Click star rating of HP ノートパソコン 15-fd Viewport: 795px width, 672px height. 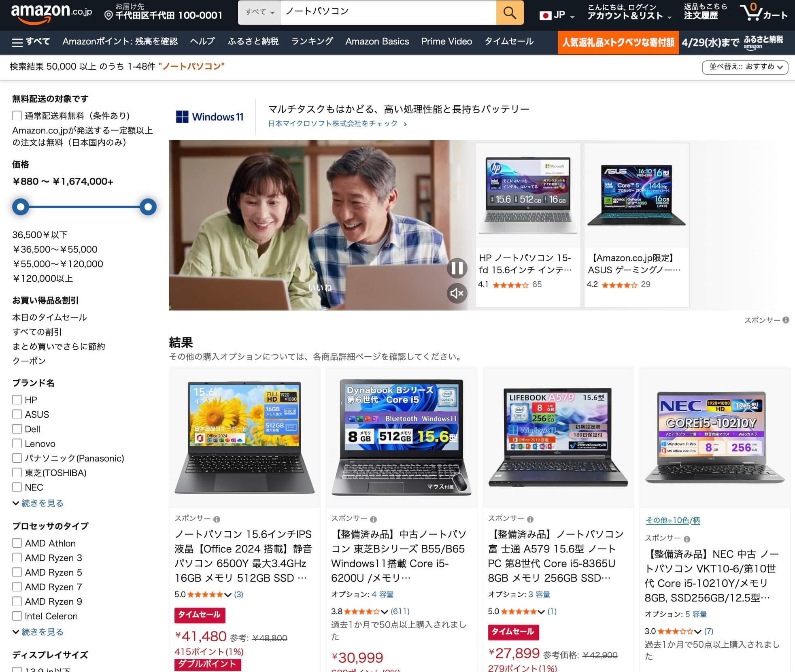511,285
